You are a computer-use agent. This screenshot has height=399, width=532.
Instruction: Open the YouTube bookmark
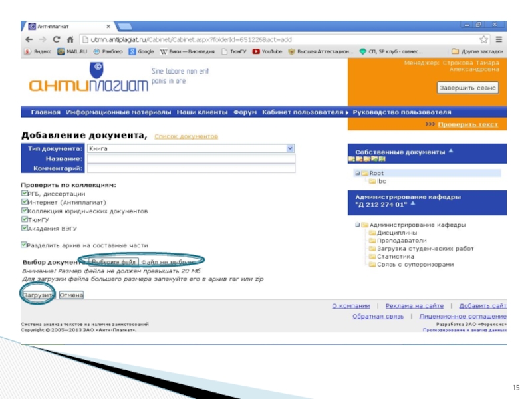(x=267, y=51)
